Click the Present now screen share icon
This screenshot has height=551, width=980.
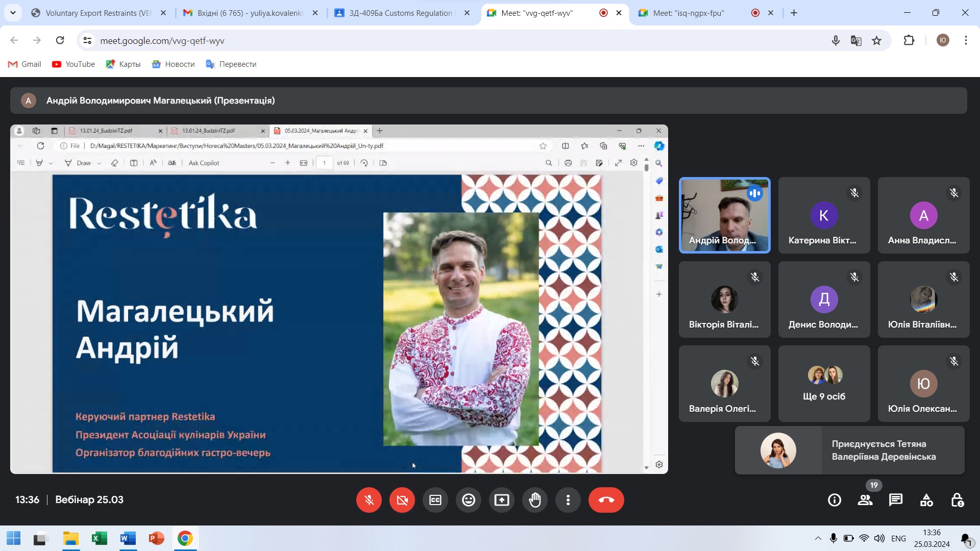pyautogui.click(x=501, y=500)
